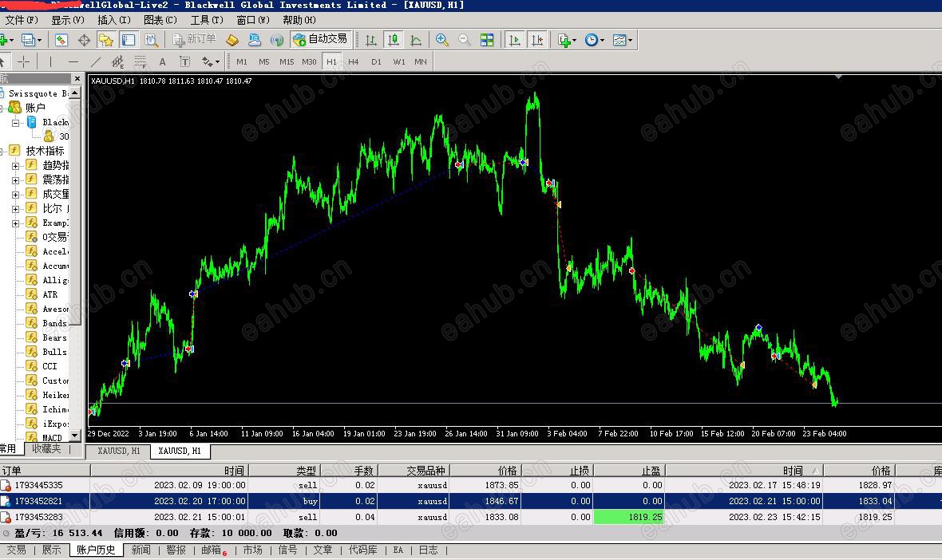Click the 新订单 new order button

[x=195, y=40]
